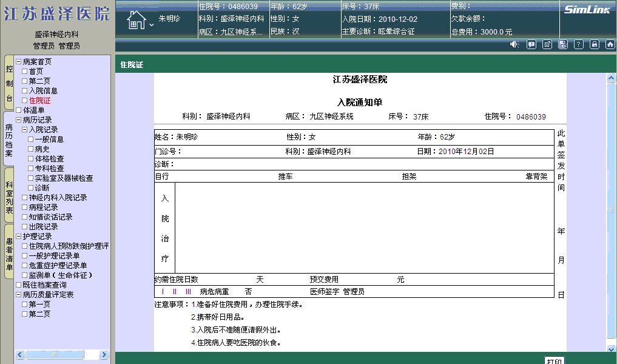The height and width of the screenshot is (364, 617).
Task: Collapse the 护理记录 tree node
Action: coord(18,237)
